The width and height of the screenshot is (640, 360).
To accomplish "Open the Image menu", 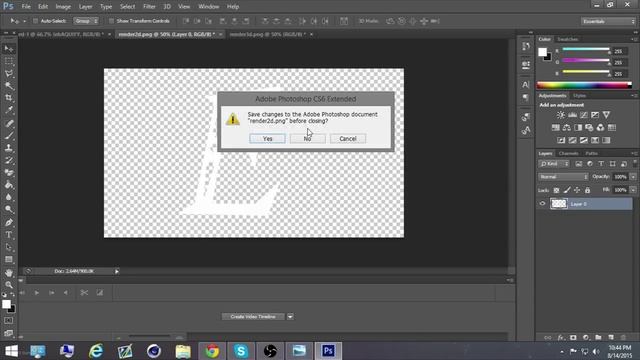I will pos(63,7).
